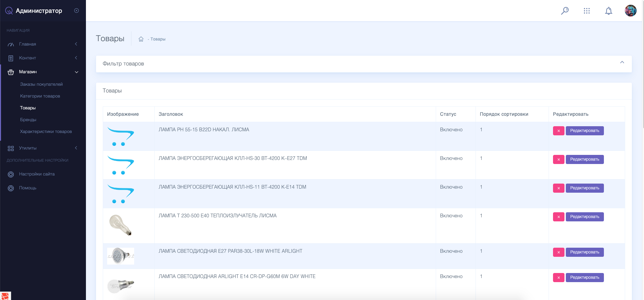Open the notifications bell
644x300 pixels.
coord(609,11)
